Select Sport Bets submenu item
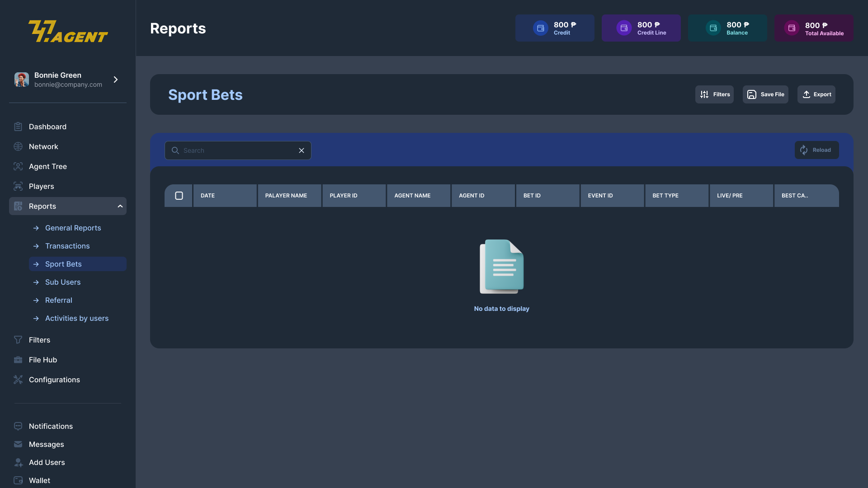The height and width of the screenshot is (488, 868). tap(78, 264)
